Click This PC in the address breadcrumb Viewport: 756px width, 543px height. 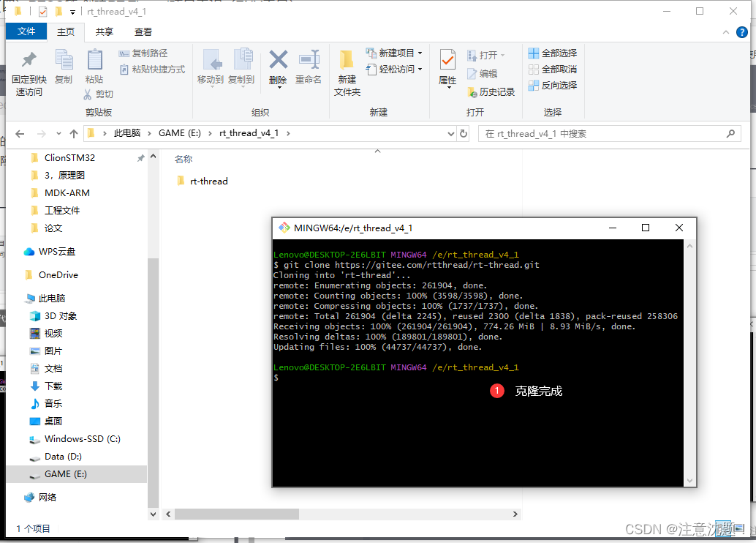pyautogui.click(x=127, y=133)
